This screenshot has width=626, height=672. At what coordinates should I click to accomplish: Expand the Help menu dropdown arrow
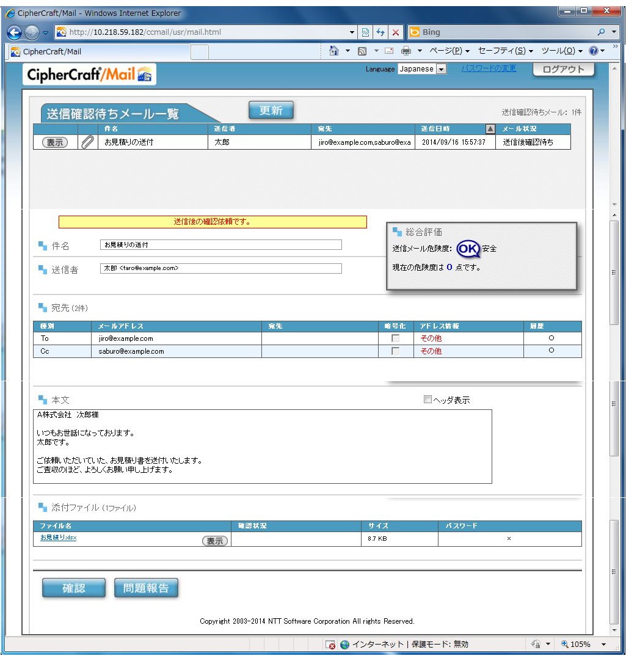pyautogui.click(x=602, y=51)
